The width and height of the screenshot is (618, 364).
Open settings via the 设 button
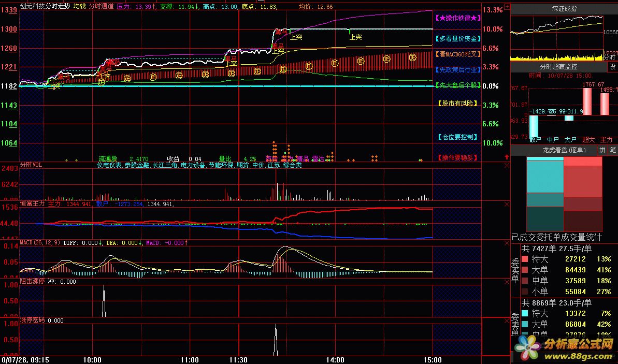pyautogui.click(x=612, y=67)
